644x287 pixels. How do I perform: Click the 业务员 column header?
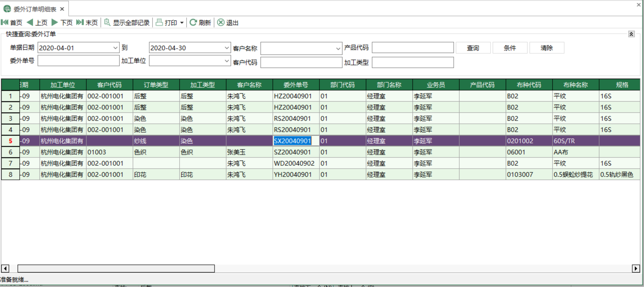pos(436,85)
